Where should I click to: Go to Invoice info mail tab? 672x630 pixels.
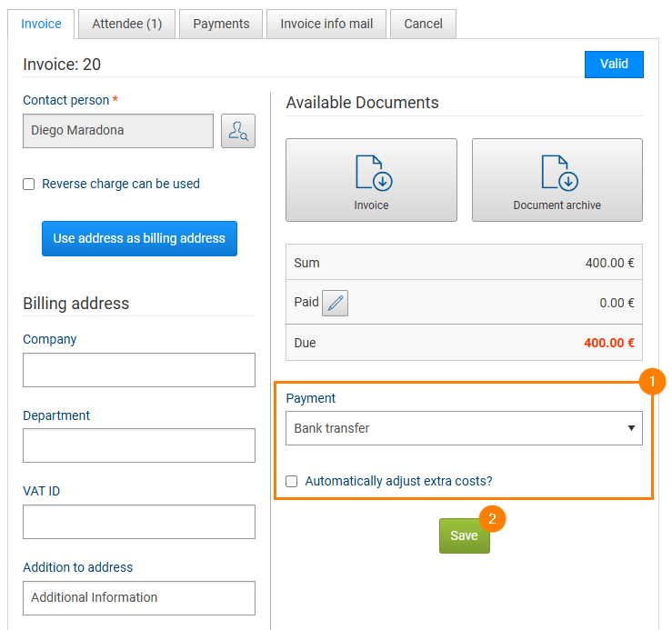pyautogui.click(x=326, y=25)
